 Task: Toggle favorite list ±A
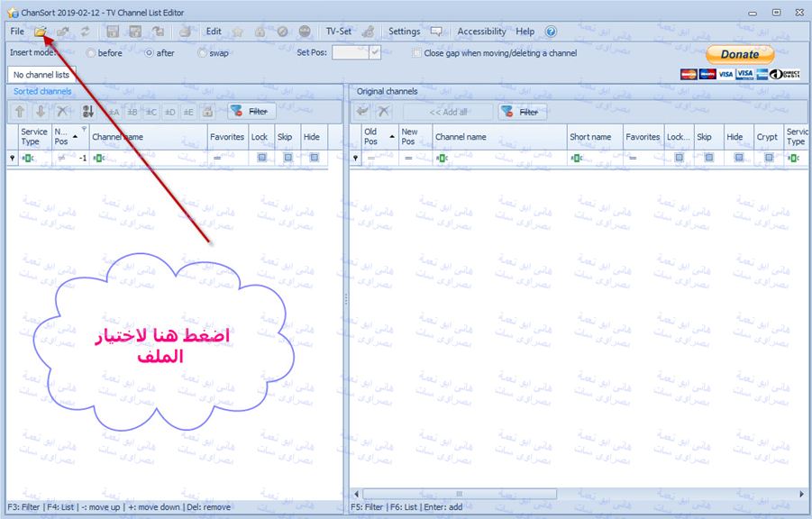point(114,112)
